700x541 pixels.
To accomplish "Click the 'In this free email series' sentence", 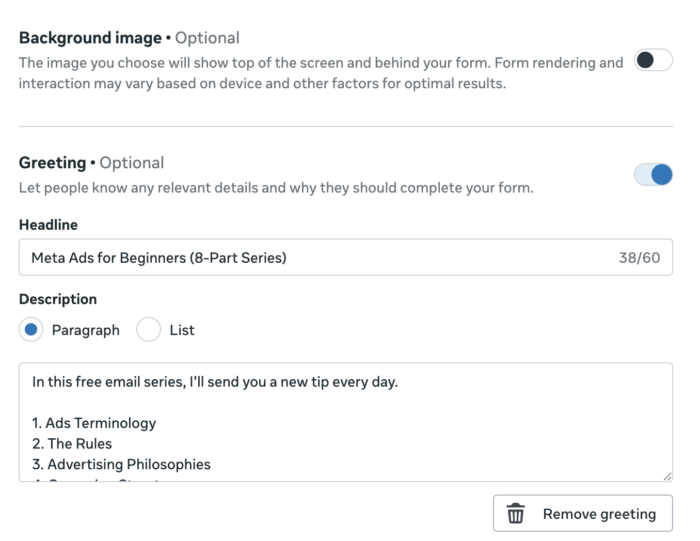I will pos(215,382).
